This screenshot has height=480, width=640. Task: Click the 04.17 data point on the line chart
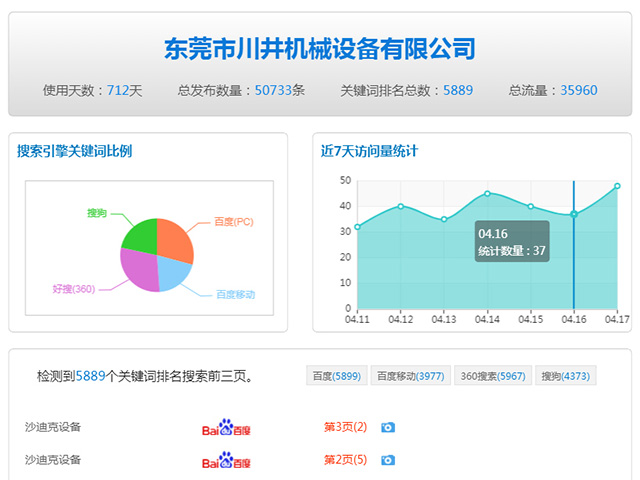pyautogui.click(x=617, y=186)
